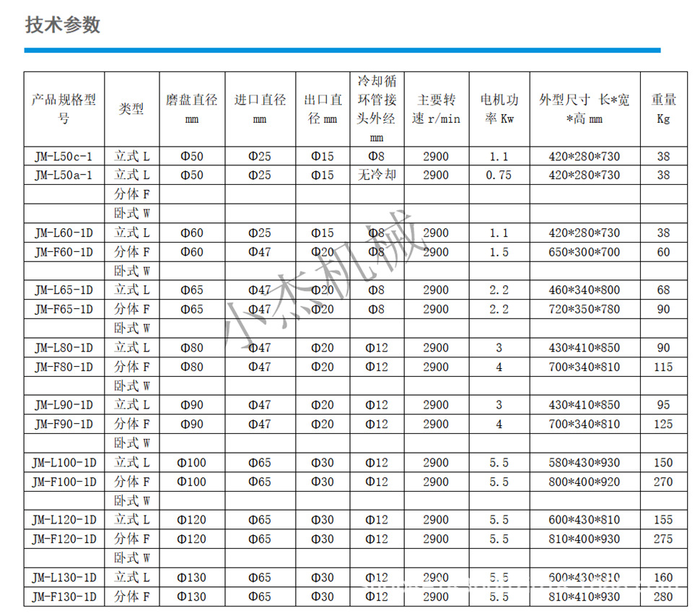Click the 电机功率 Kw column header
The height and width of the screenshot is (613, 700).
tap(499, 109)
